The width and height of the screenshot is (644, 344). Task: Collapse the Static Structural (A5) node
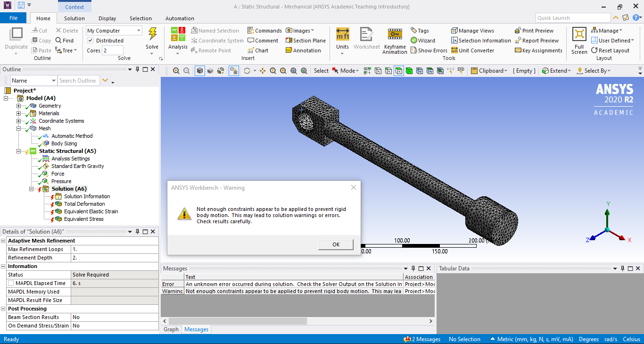click(19, 151)
